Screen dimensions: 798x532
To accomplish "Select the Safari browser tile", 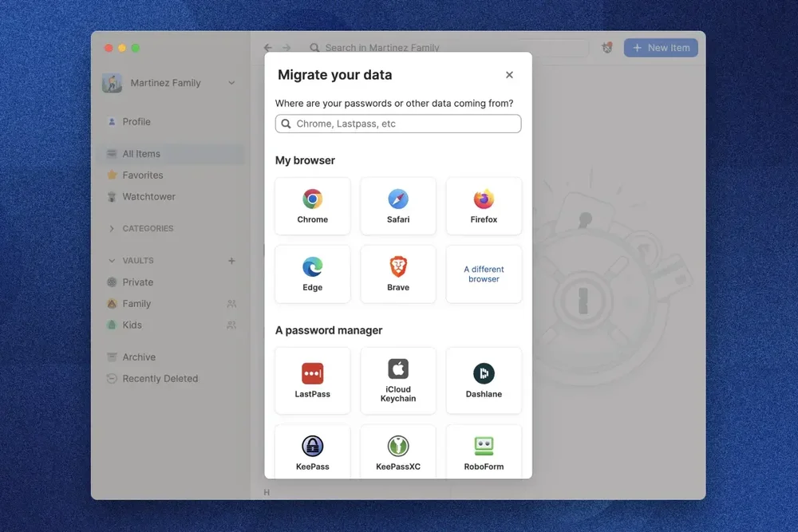I will [x=398, y=206].
